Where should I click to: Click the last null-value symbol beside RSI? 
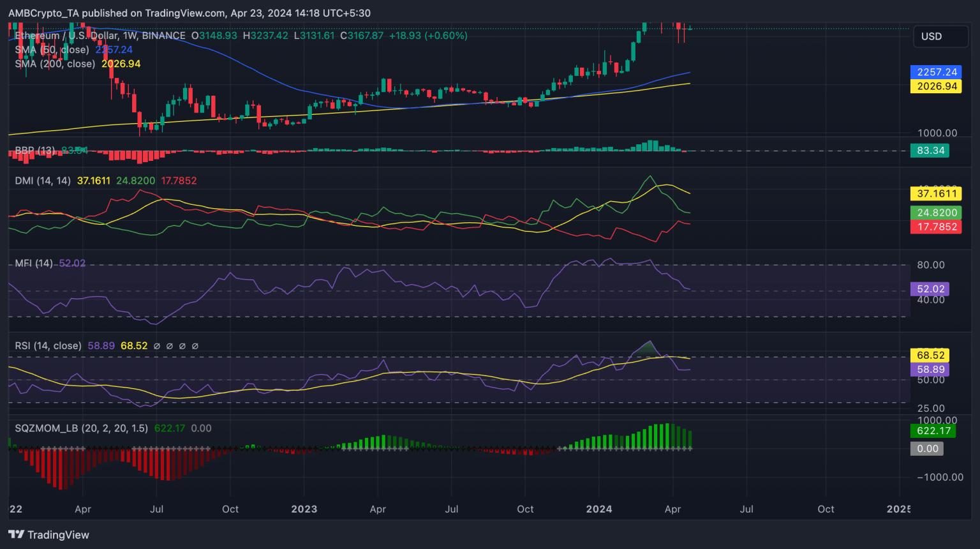pyautogui.click(x=195, y=346)
